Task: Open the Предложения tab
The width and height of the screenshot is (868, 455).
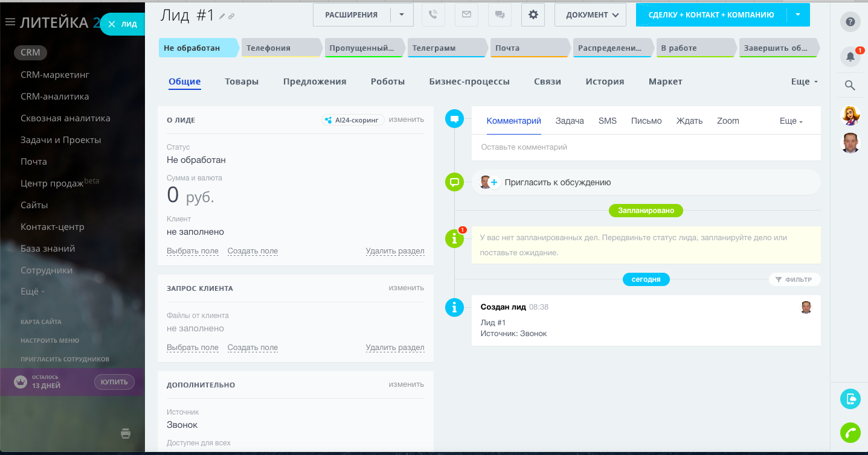Action: tap(315, 81)
